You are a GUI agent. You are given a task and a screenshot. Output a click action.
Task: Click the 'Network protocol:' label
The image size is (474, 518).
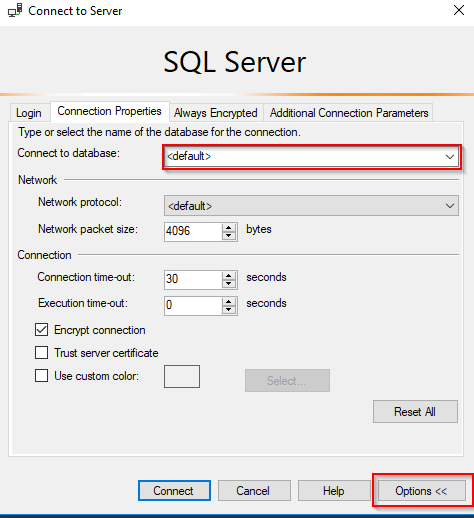coord(80,202)
